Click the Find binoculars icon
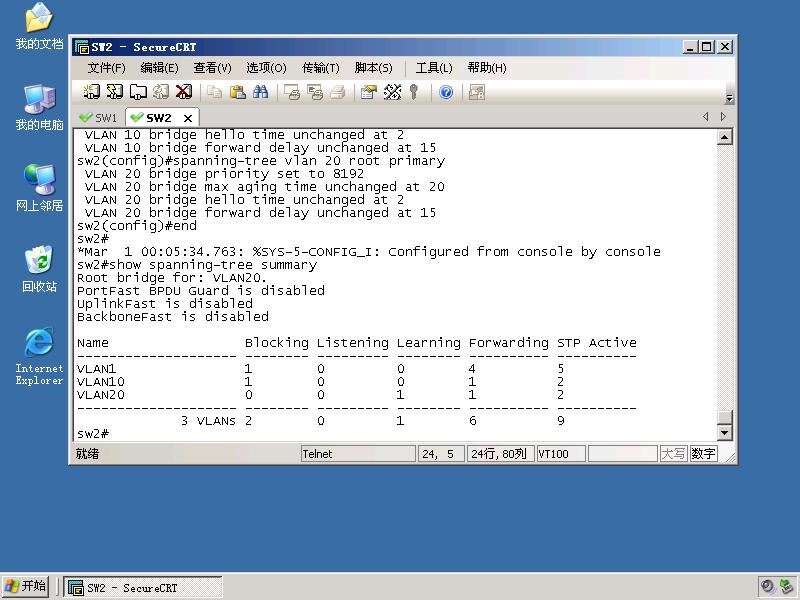Screen dimensions: 800x600 tap(261, 92)
